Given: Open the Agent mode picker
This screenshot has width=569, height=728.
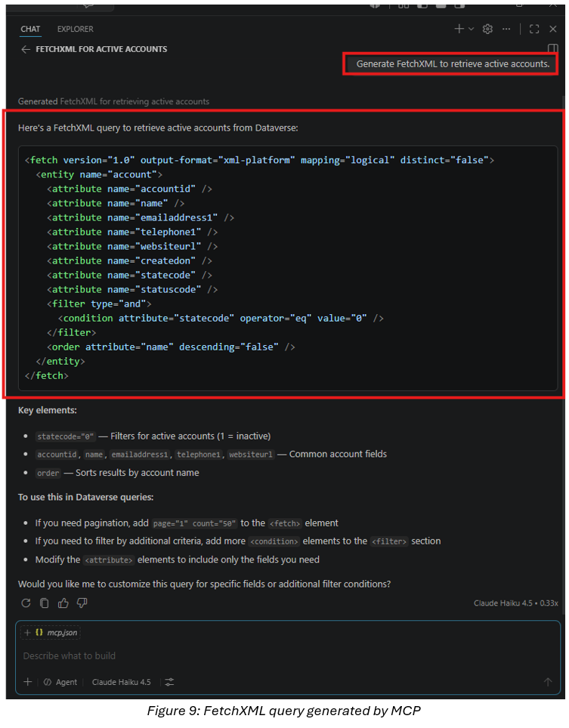Looking at the screenshot, I should click(60, 682).
